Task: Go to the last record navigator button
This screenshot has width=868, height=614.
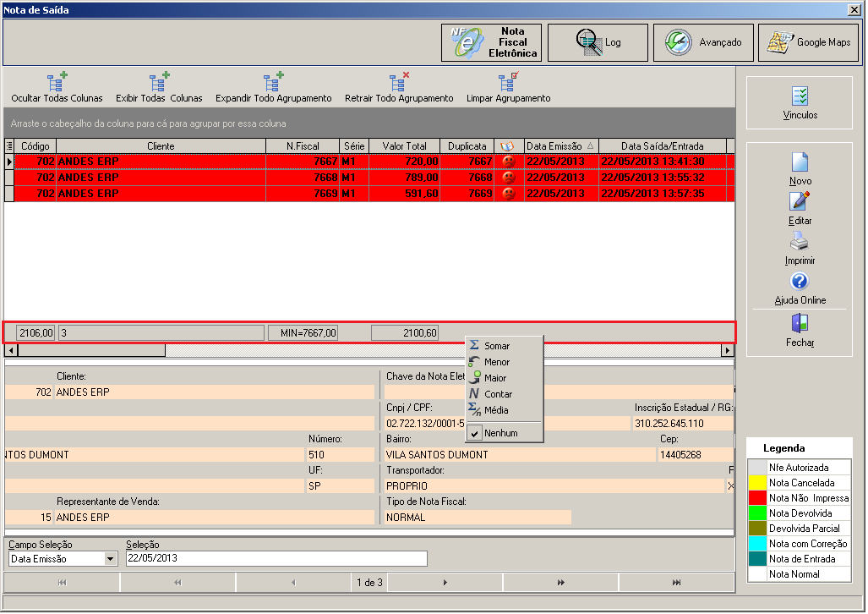Action: click(x=676, y=583)
